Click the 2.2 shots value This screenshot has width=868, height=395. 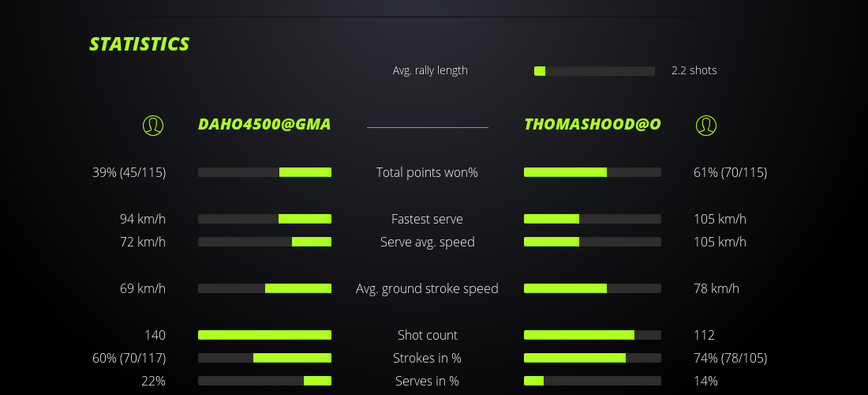coord(694,70)
